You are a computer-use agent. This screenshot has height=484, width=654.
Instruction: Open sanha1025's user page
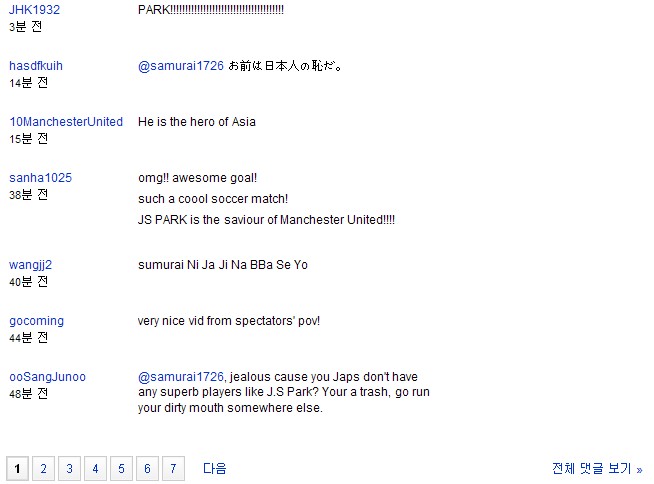tap(40, 178)
